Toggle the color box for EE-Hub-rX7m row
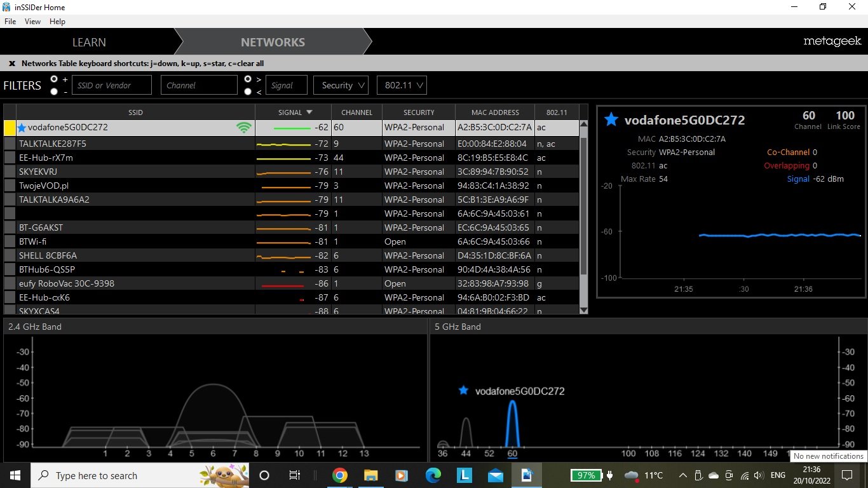Screen dimensions: 868x488 (x=10, y=158)
